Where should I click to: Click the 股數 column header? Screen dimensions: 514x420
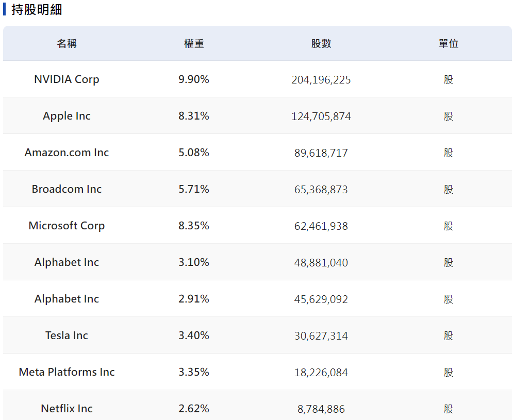tap(321, 44)
